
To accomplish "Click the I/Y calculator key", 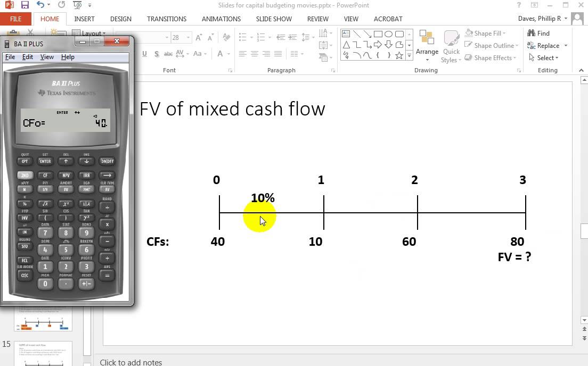I will [45, 189].
